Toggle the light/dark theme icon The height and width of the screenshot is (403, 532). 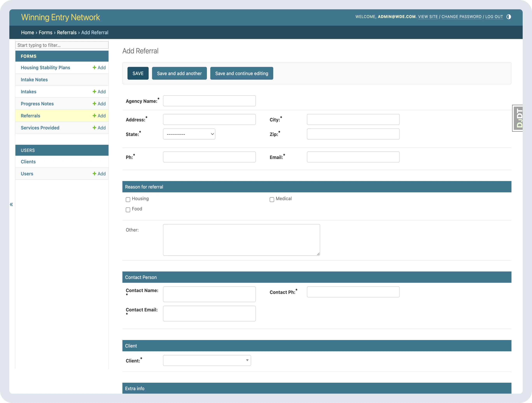(x=508, y=17)
